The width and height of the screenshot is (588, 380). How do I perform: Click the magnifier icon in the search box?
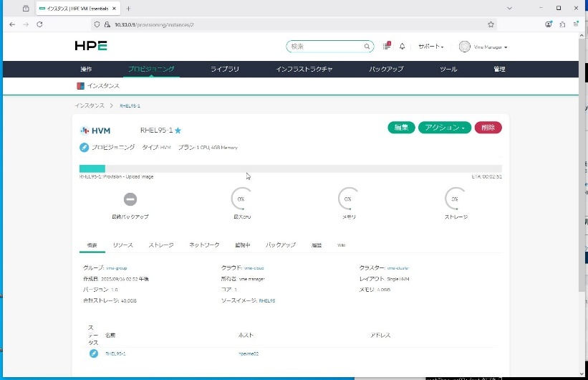(367, 47)
